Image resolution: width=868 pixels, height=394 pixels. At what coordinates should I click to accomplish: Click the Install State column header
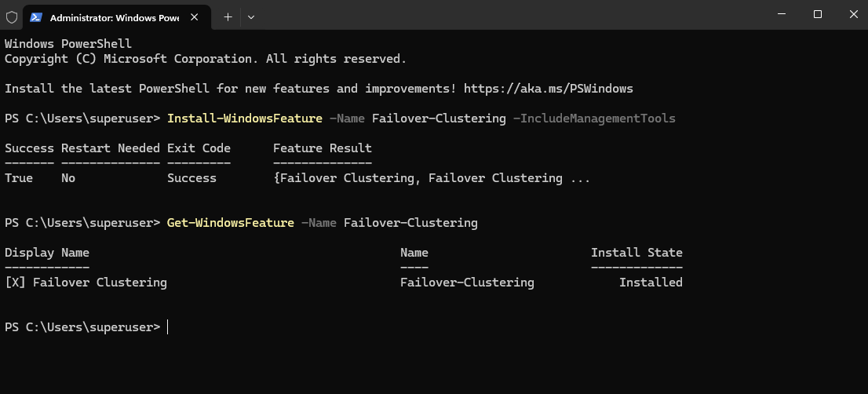pos(636,253)
